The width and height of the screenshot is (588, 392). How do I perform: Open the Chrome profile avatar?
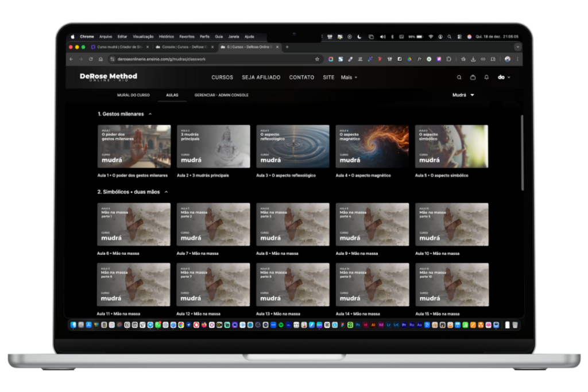click(508, 59)
